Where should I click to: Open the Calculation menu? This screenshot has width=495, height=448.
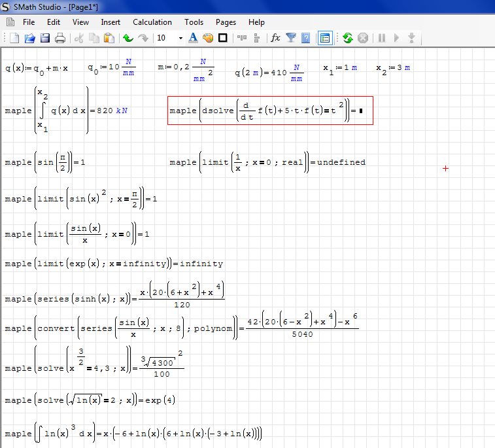[x=152, y=22]
